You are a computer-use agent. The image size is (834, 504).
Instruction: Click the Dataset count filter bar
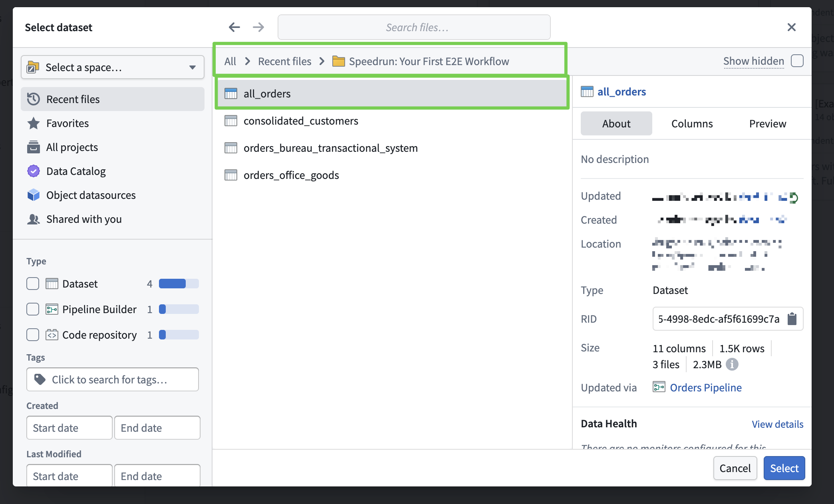pyautogui.click(x=179, y=284)
